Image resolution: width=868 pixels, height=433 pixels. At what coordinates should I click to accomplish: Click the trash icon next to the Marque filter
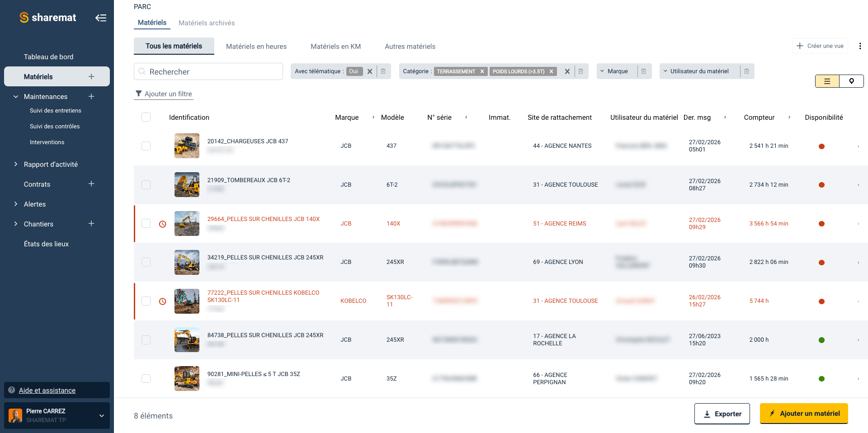644,71
